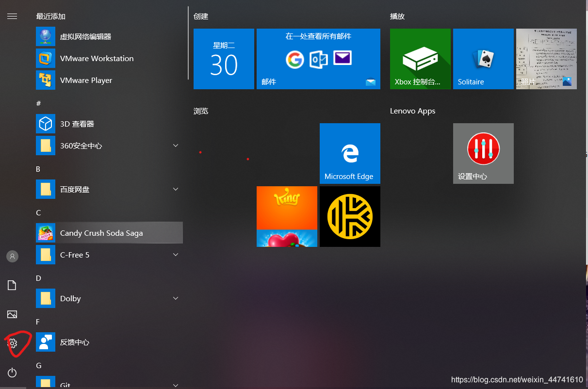
Task: Click the 播放 tile group title
Action: (397, 16)
